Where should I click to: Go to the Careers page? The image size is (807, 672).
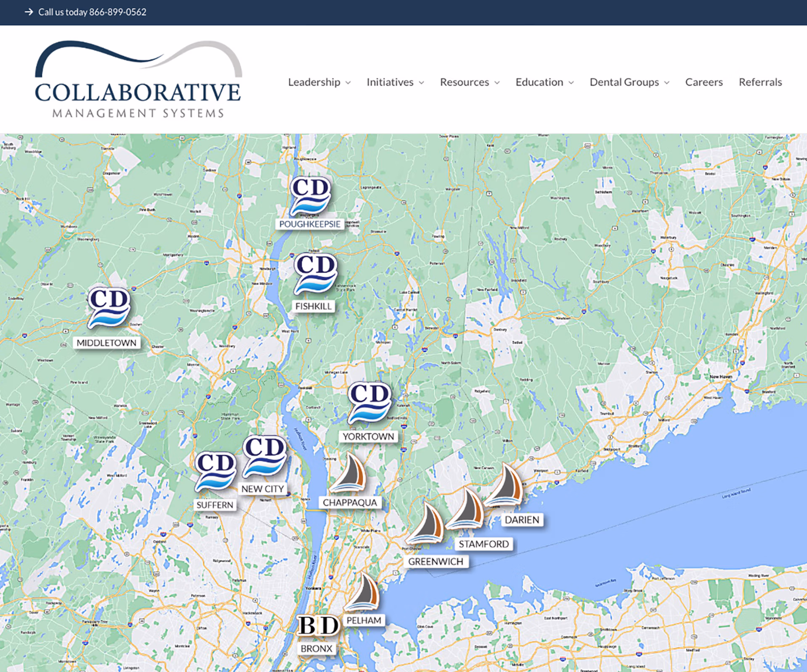pyautogui.click(x=704, y=82)
